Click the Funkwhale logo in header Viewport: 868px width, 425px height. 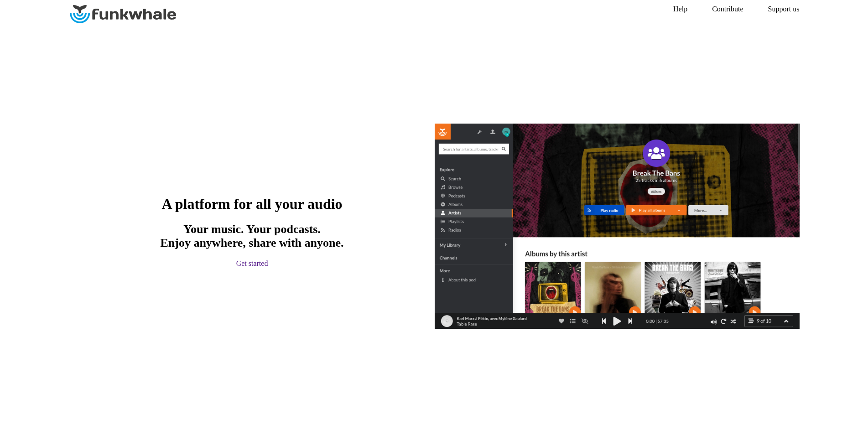[123, 14]
